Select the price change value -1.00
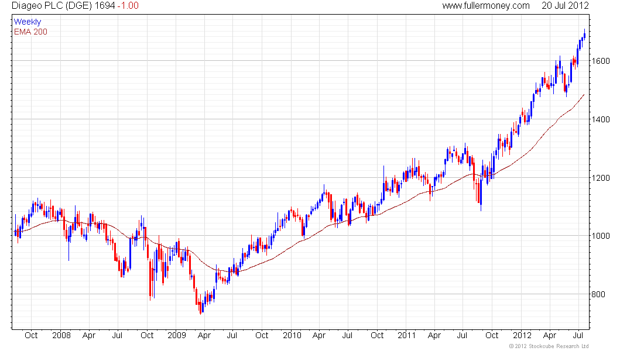Screen dimensions: 644x351 coord(128,6)
